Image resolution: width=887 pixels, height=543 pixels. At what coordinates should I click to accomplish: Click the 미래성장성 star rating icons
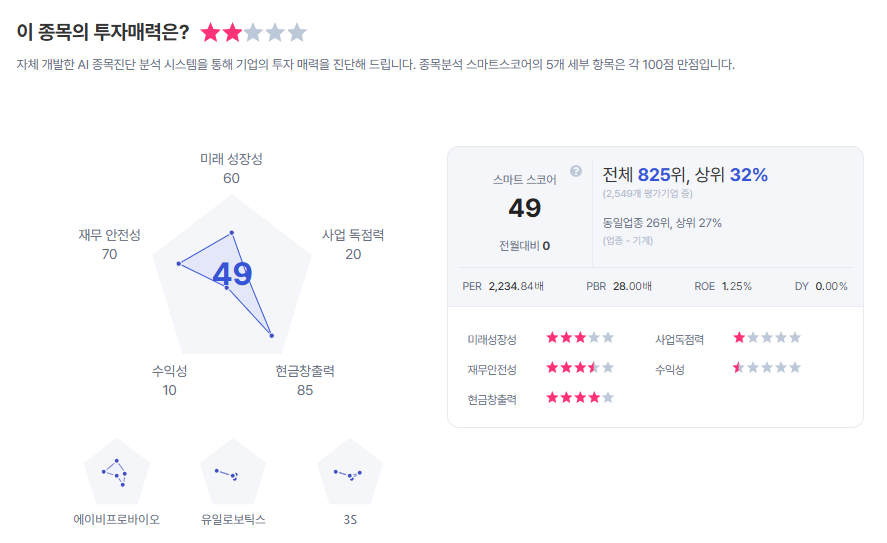click(x=580, y=338)
